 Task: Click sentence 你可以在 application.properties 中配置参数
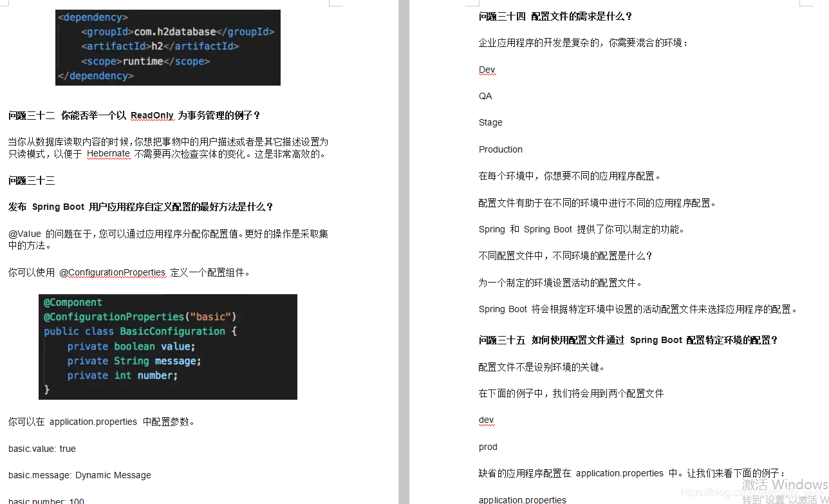[102, 422]
